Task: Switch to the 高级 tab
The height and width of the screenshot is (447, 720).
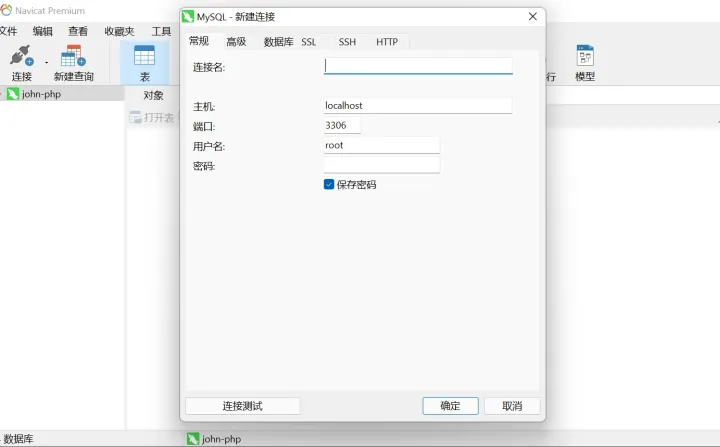Action: (x=236, y=42)
